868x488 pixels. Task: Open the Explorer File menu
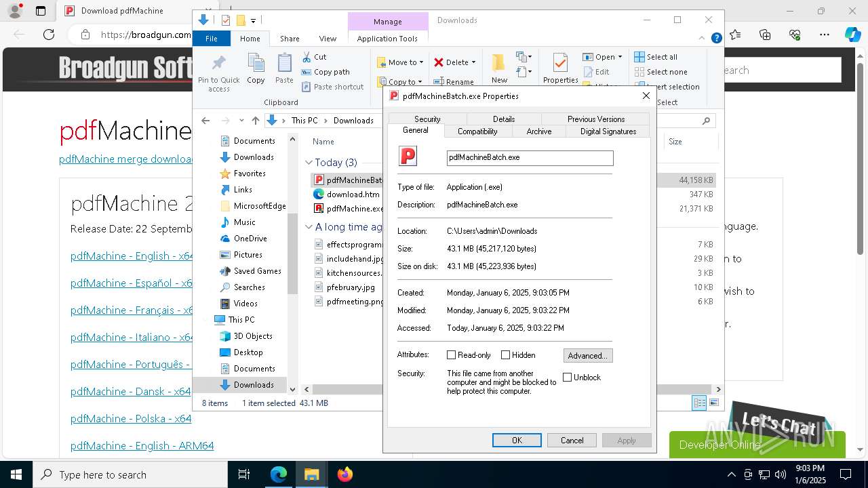(212, 39)
